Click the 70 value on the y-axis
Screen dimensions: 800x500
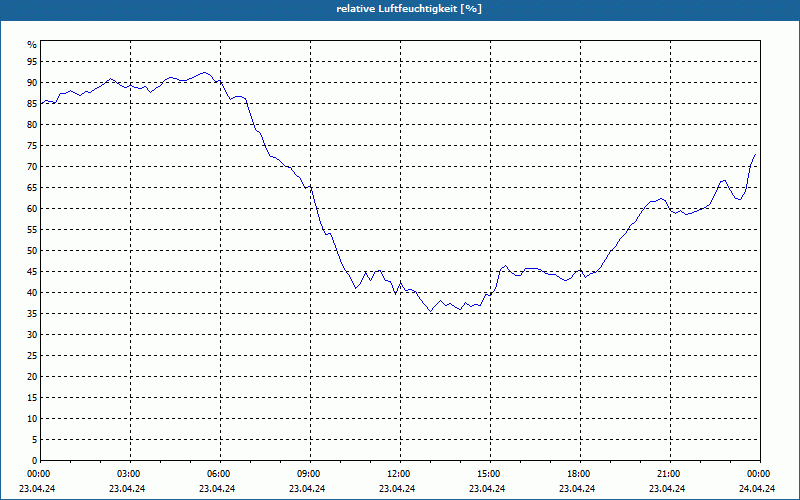32,167
